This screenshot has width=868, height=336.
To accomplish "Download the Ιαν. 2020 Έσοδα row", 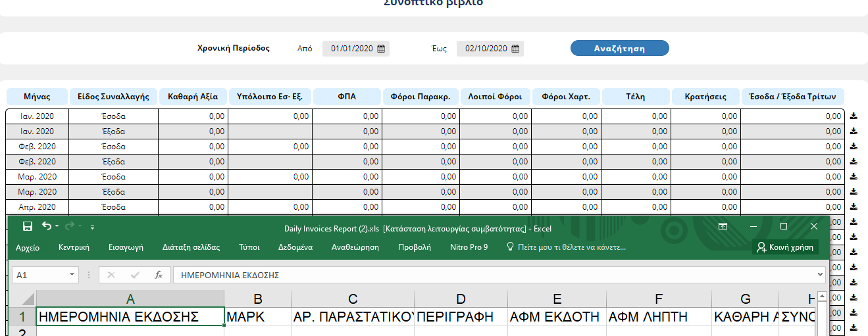I will tap(854, 116).
